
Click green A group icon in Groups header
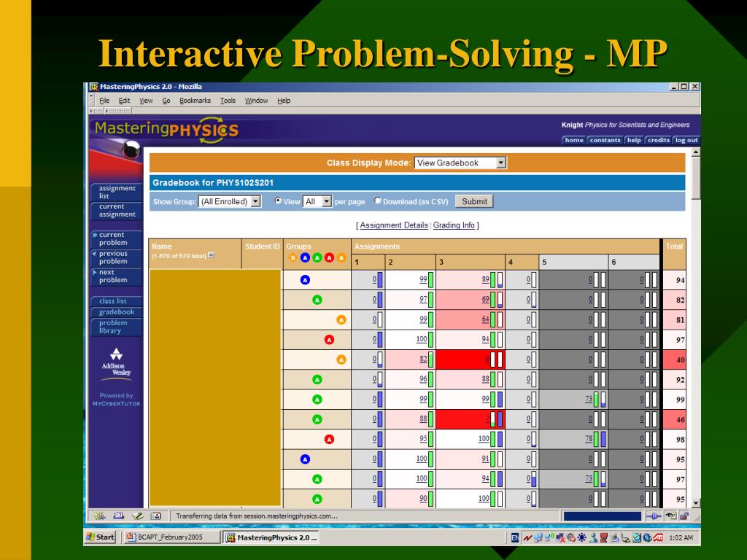pyautogui.click(x=317, y=257)
